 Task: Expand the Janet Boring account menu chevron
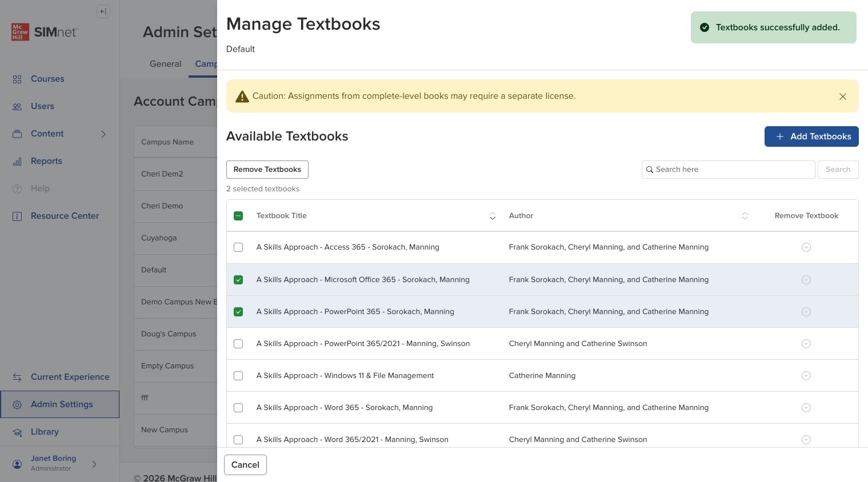point(94,464)
